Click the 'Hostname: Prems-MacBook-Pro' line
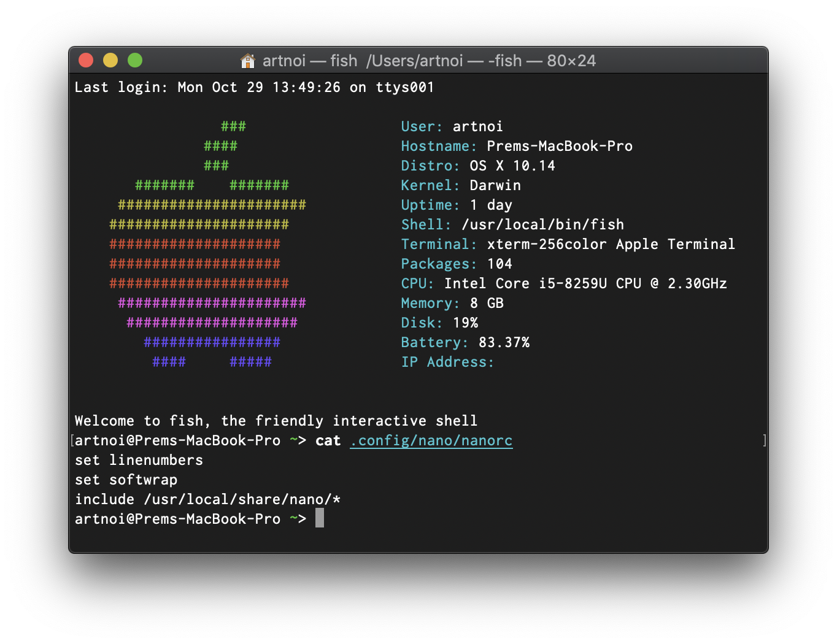This screenshot has width=837, height=644. coord(517,146)
